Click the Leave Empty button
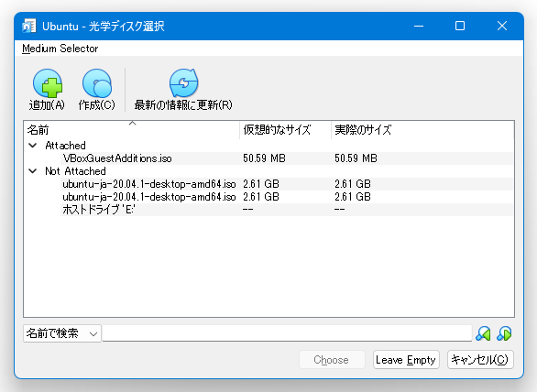The height and width of the screenshot is (392, 537). tap(406, 359)
